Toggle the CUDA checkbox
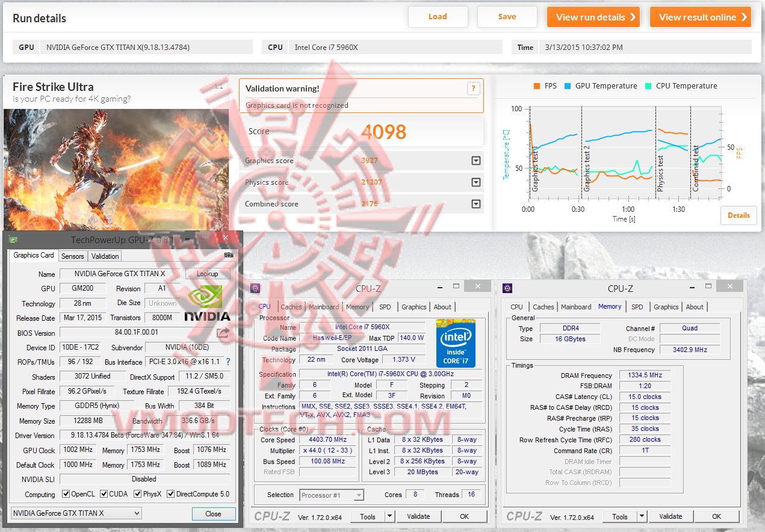This screenshot has width=765, height=532. click(x=104, y=494)
